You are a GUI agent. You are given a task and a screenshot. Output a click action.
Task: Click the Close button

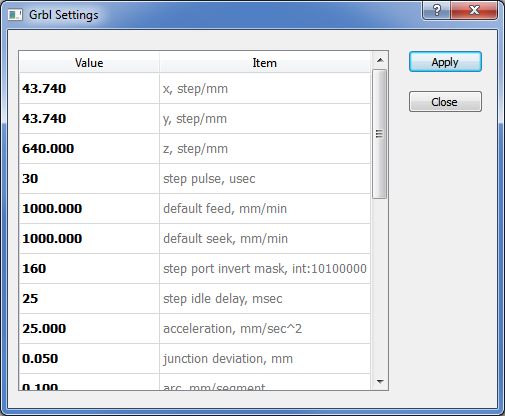[445, 101]
